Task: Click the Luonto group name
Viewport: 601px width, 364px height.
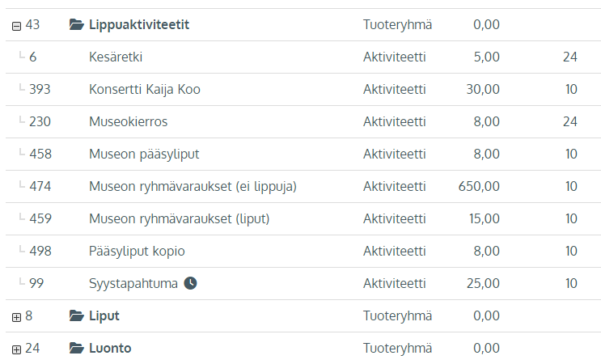Action: point(110,349)
